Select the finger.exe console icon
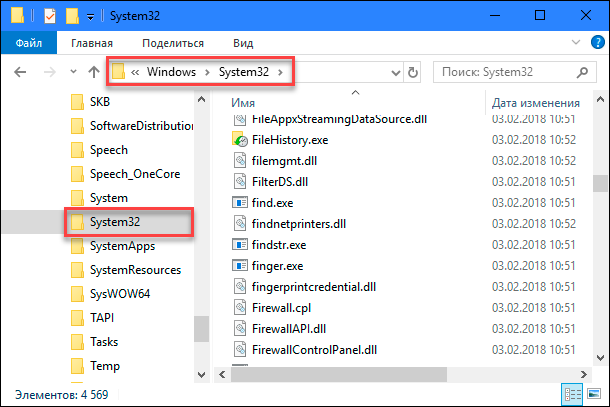 (x=240, y=266)
